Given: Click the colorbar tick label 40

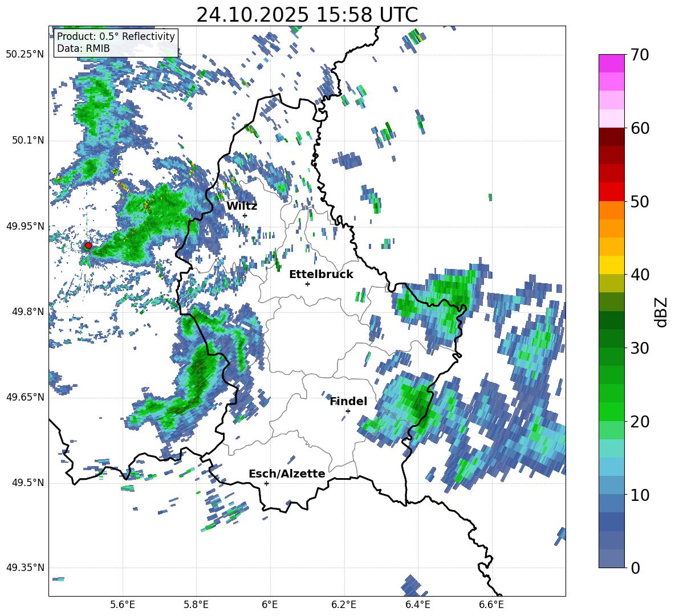Looking at the screenshot, I should click(x=640, y=275).
